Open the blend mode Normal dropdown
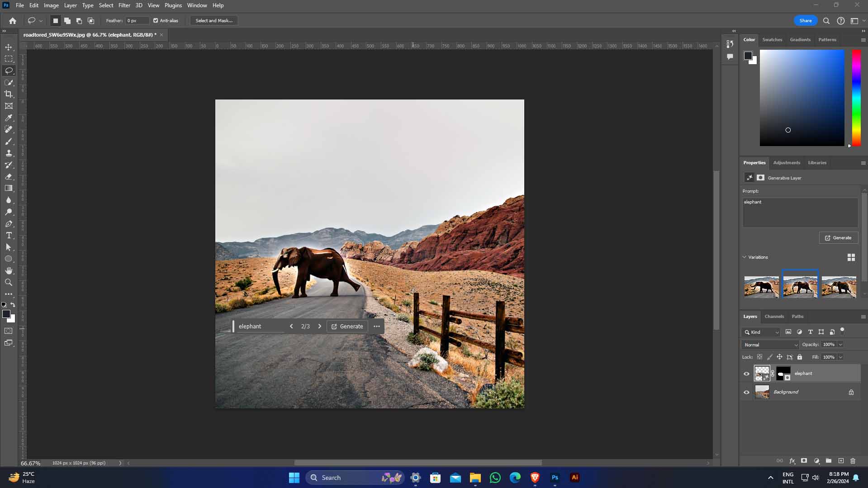Viewport: 868px width, 488px height. pos(770,345)
